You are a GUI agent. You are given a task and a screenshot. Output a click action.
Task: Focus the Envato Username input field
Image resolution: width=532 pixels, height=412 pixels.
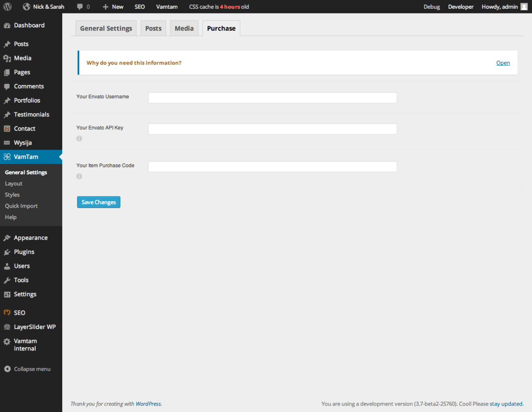(272, 98)
